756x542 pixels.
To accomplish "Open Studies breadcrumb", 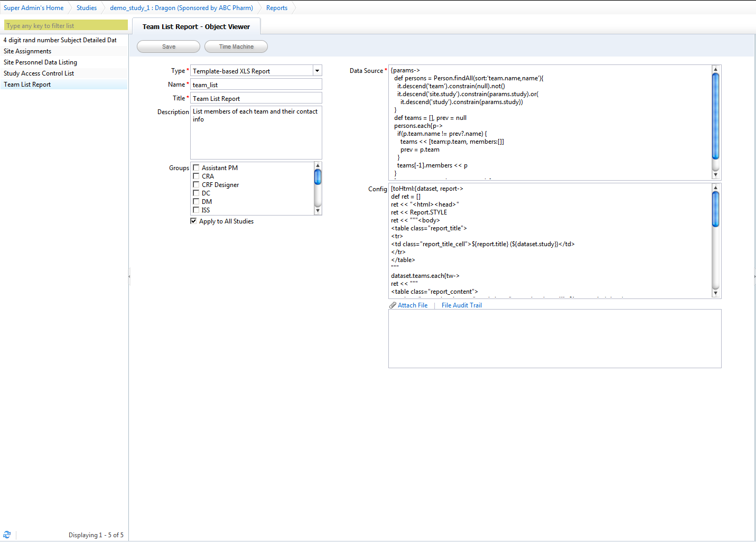I will [x=87, y=8].
